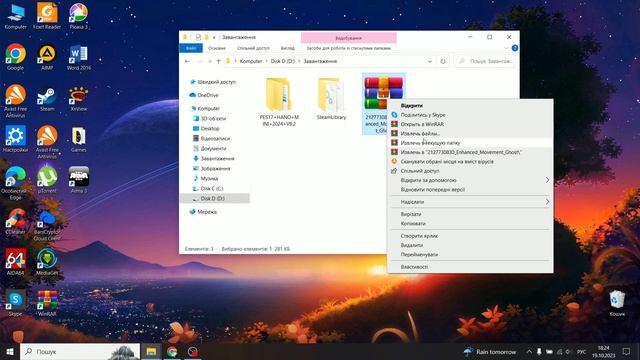
Task: Open WinRAR desktop shortcut
Action: pos(47,303)
